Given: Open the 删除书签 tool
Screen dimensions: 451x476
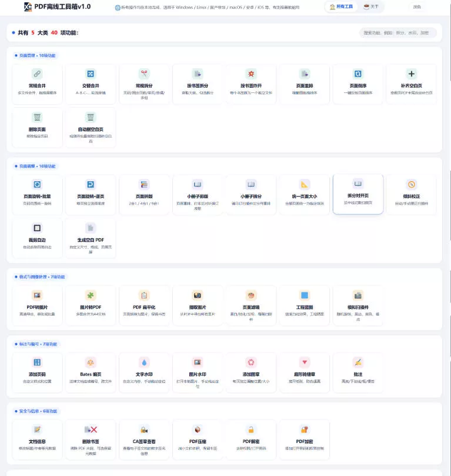Looking at the screenshot, I should [x=91, y=440].
